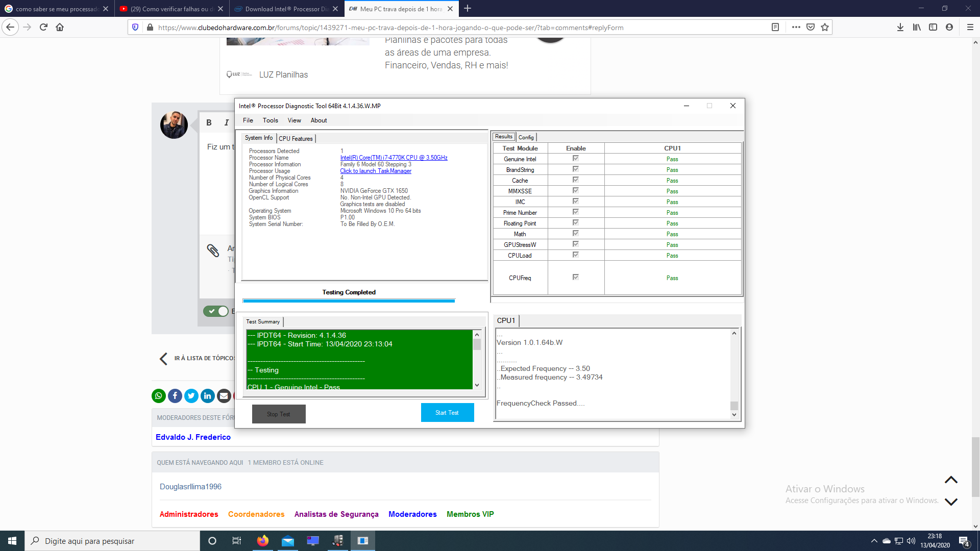This screenshot has height=551, width=980.
Task: Jump to page top with up chevron
Action: (x=951, y=480)
